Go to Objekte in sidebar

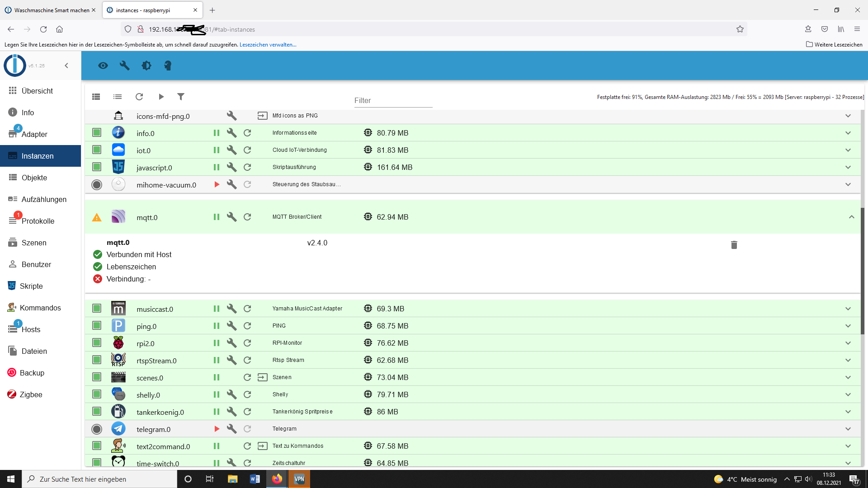pos(41,178)
